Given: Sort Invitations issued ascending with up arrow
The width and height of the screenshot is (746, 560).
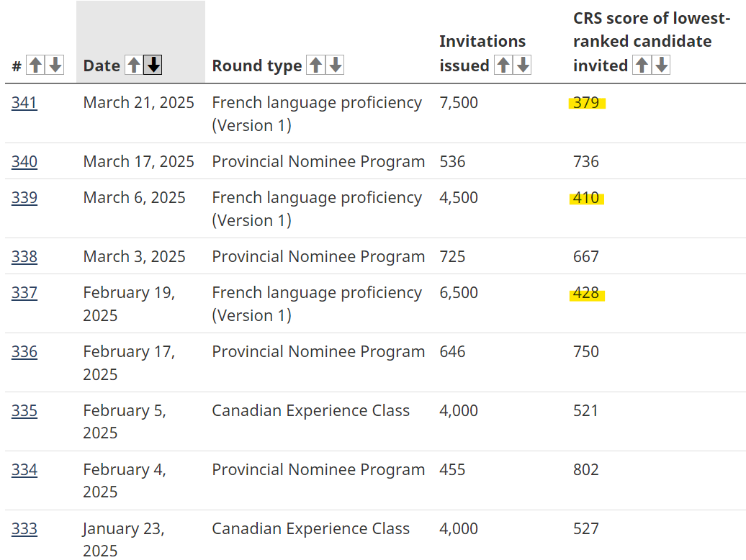Looking at the screenshot, I should point(503,66).
